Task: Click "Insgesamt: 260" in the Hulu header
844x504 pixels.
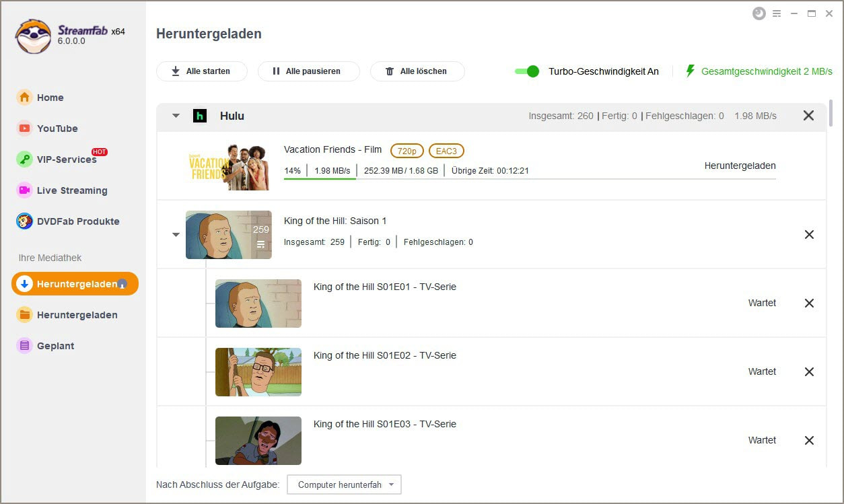Action: tap(561, 116)
